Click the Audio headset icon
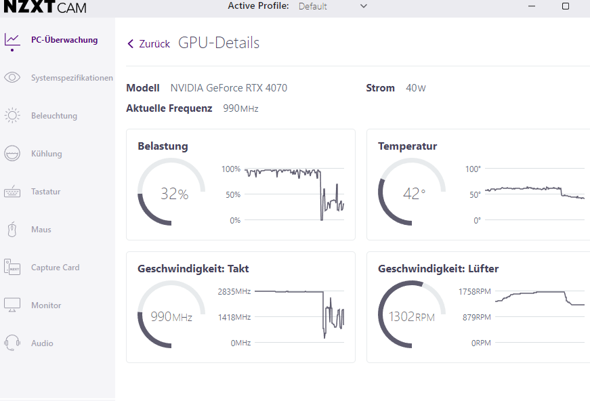590x401 pixels. pos(12,343)
